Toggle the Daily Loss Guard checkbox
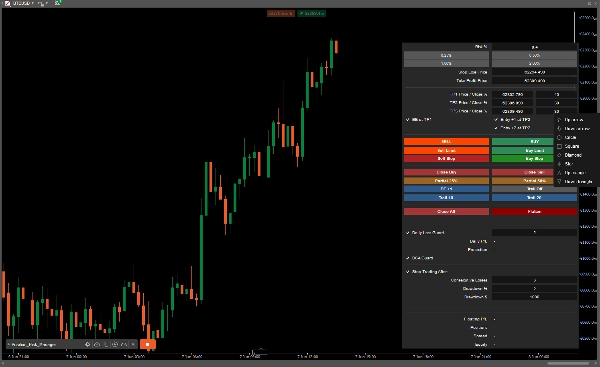Viewport: 600px width, 367px height. pyautogui.click(x=408, y=233)
